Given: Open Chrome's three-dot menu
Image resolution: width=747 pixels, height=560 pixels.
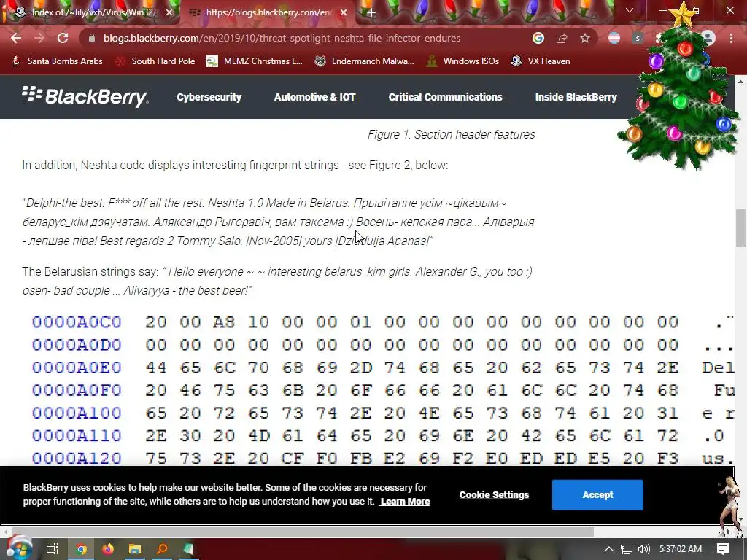Looking at the screenshot, I should 731,38.
